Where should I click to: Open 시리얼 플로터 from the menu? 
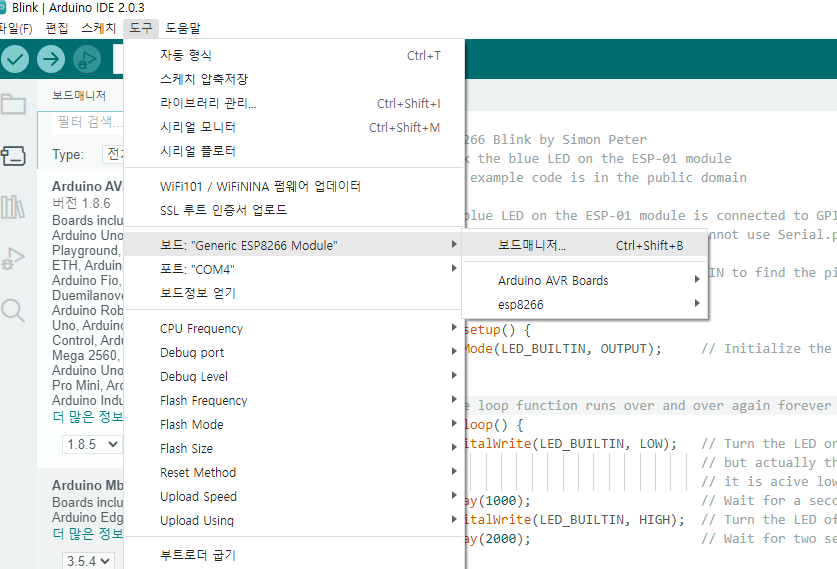[294, 151]
